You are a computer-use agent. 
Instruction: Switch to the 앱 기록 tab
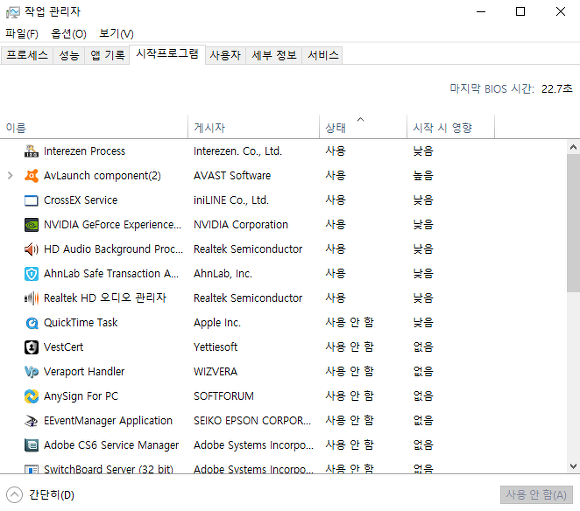pos(108,56)
